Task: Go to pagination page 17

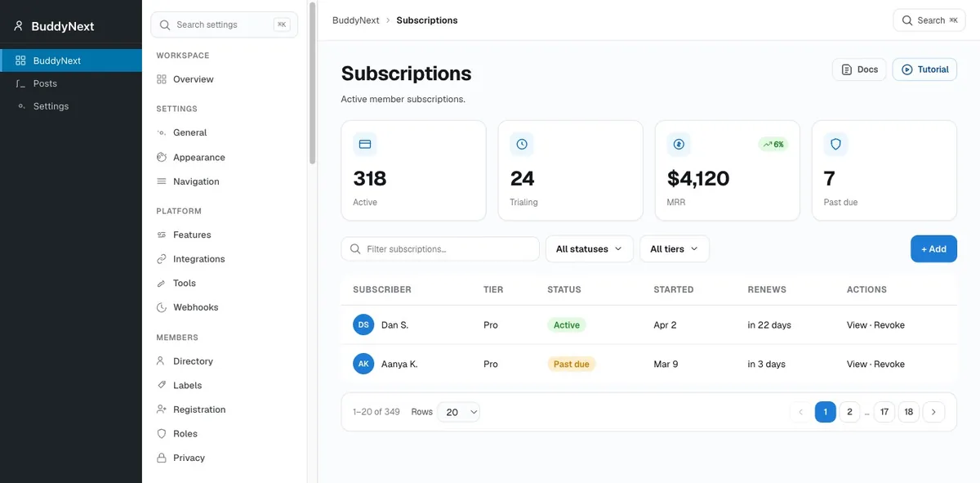Action: (x=884, y=412)
